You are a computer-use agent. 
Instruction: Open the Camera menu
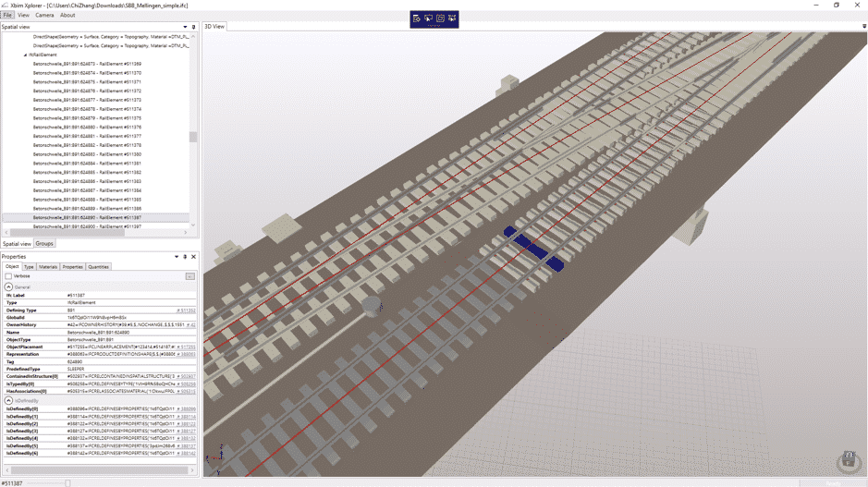(x=44, y=15)
